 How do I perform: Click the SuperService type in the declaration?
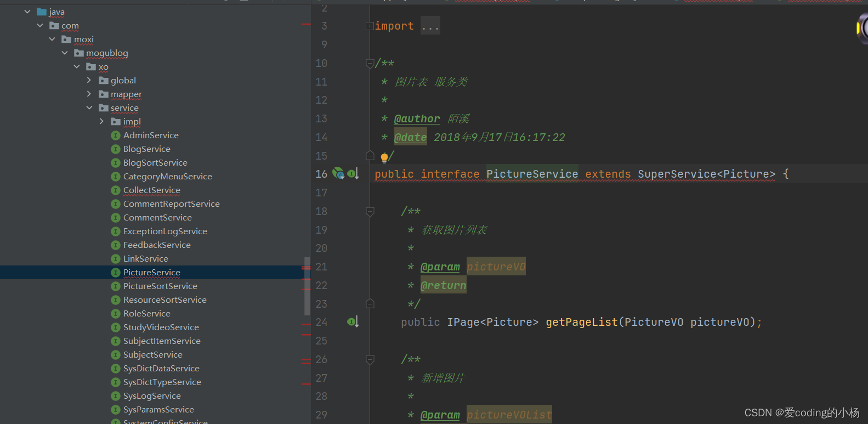click(x=677, y=174)
